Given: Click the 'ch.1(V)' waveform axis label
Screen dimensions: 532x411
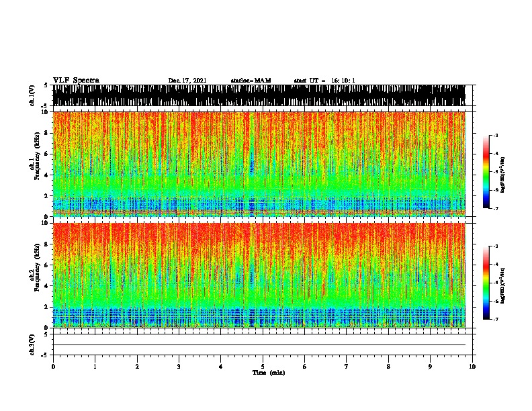Looking at the screenshot, I should point(32,95).
